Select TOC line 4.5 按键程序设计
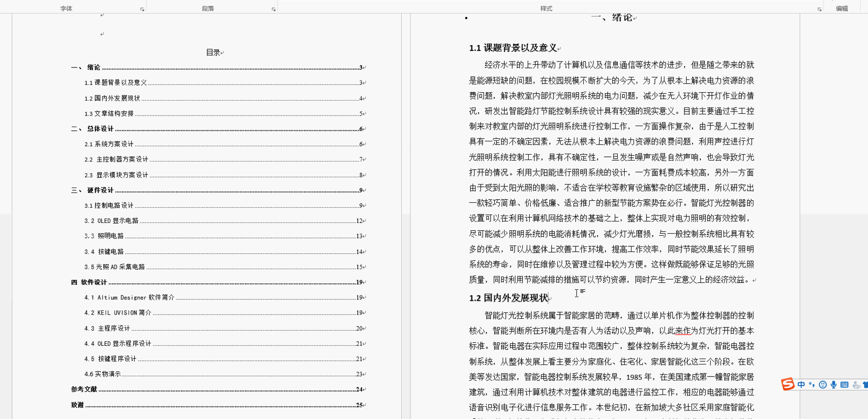This screenshot has width=868, height=419. 225,359
